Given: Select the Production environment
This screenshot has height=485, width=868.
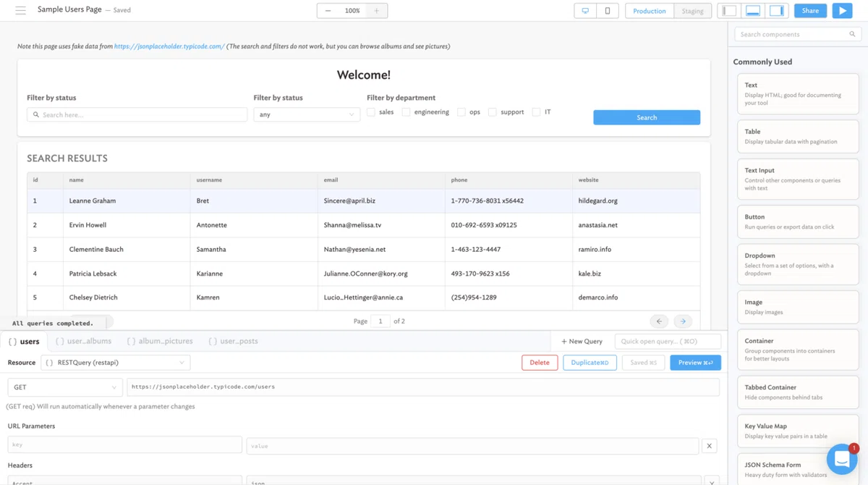Looking at the screenshot, I should click(650, 11).
